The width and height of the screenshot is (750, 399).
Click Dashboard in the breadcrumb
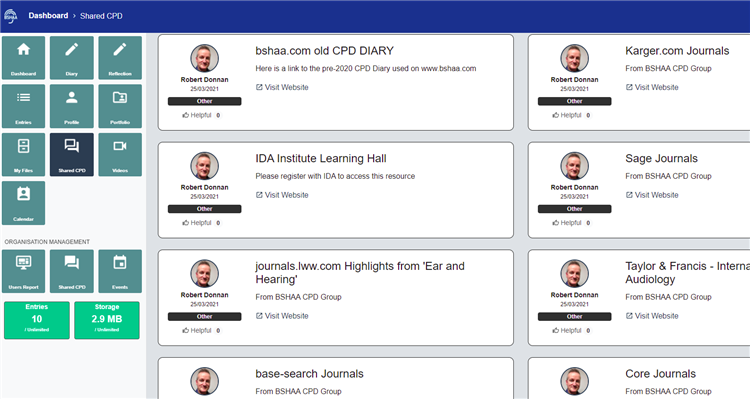[48, 16]
